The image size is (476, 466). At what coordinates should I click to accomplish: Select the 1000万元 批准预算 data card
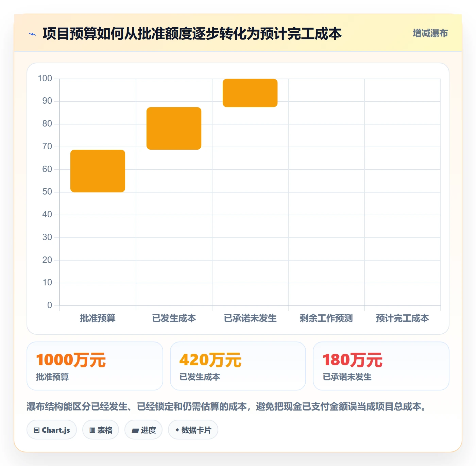pyautogui.click(x=95, y=366)
